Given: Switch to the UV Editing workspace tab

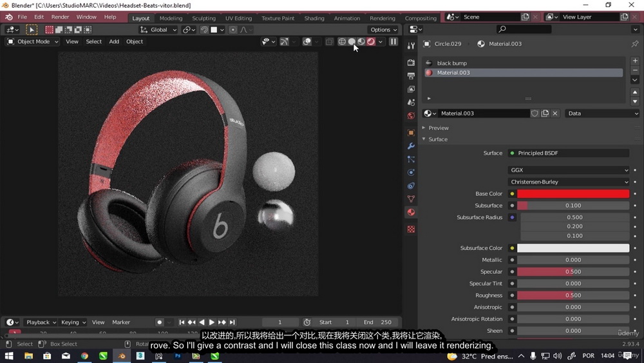Looking at the screenshot, I should (239, 18).
